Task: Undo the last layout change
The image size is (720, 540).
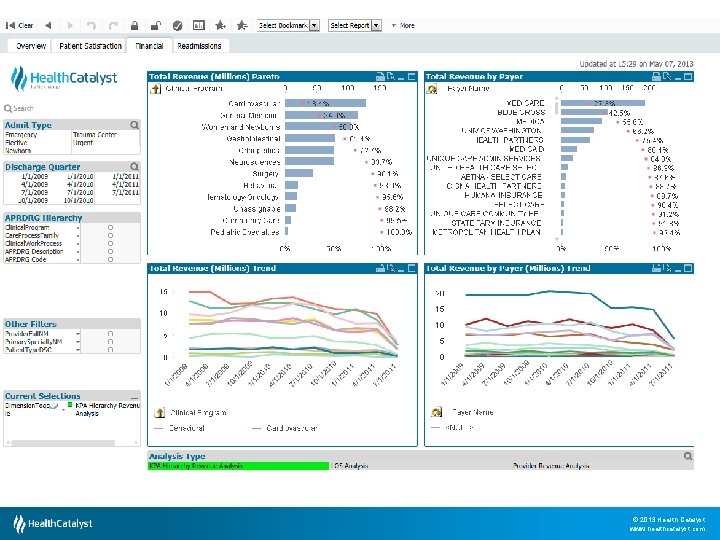Action: coord(91,25)
